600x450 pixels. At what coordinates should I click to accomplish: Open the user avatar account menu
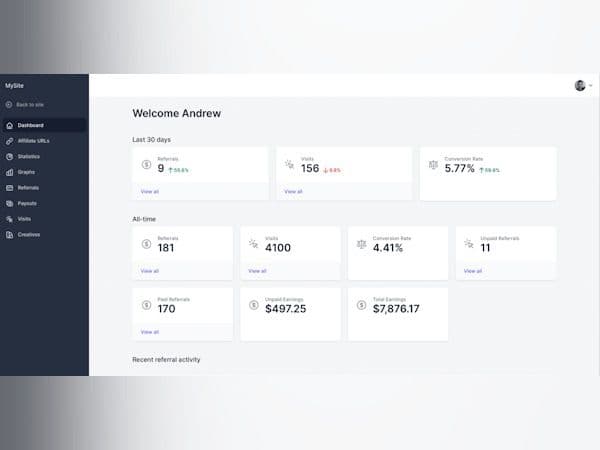580,85
